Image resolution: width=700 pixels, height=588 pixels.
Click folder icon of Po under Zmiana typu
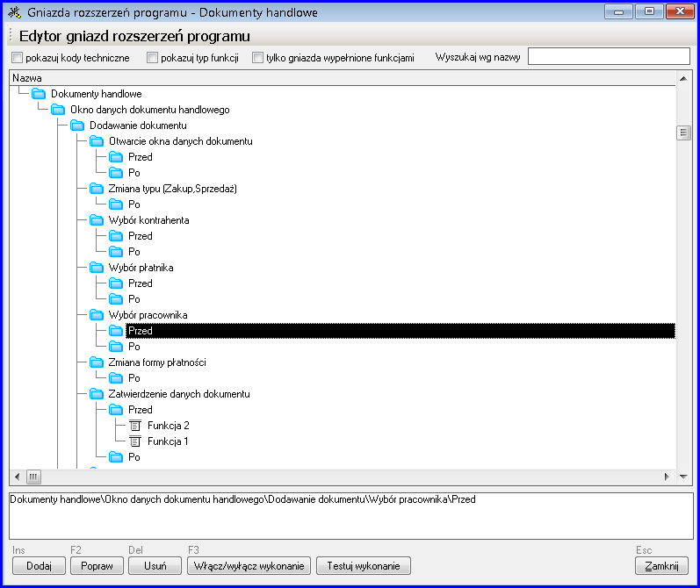(x=116, y=204)
